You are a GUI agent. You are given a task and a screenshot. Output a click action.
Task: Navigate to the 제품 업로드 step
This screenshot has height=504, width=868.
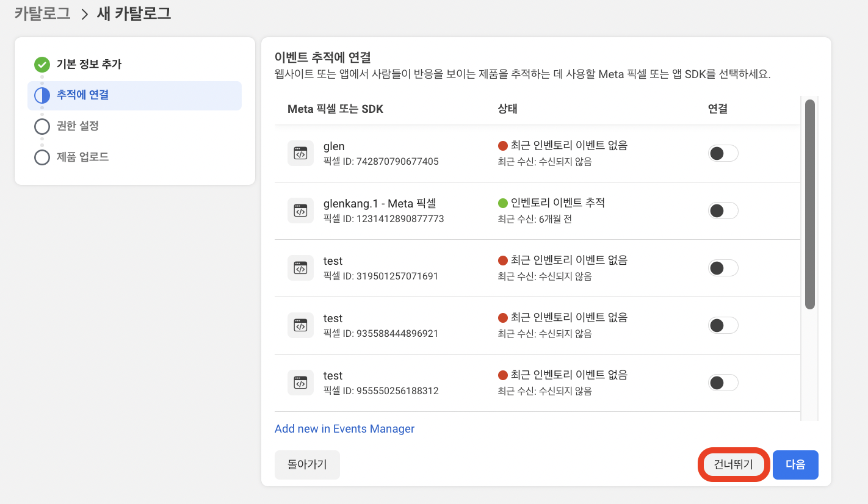click(42, 157)
